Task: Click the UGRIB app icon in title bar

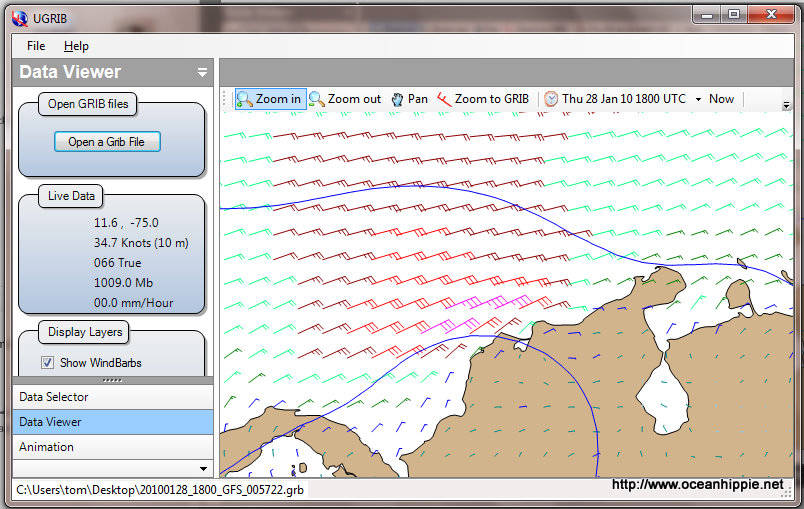Action: click(x=15, y=15)
